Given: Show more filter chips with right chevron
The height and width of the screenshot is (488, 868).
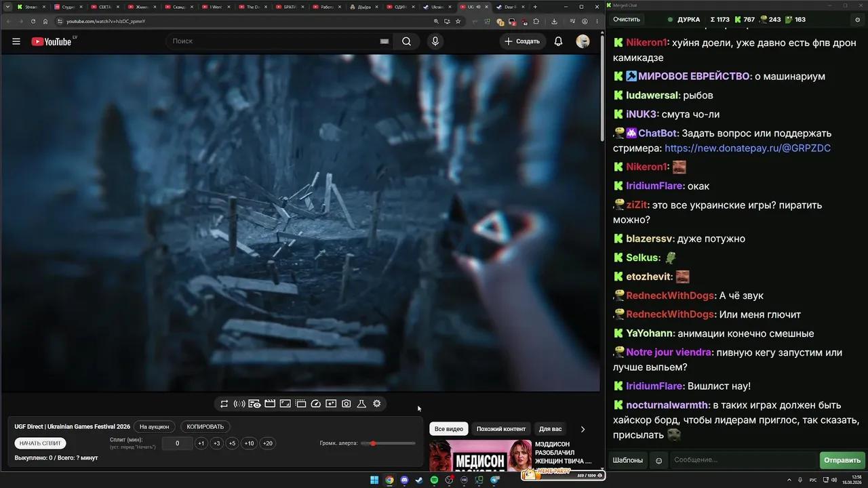Looking at the screenshot, I should 583,429.
